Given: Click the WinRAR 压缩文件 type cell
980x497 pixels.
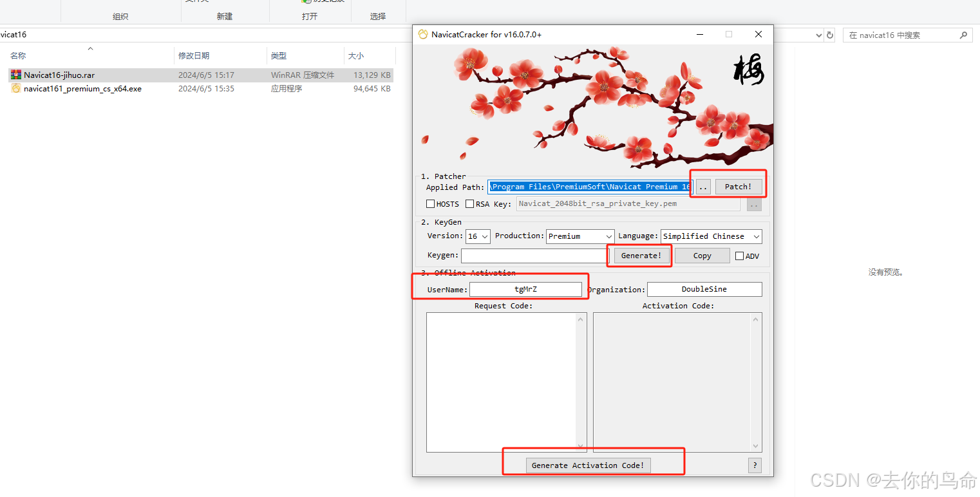Looking at the screenshot, I should [303, 75].
